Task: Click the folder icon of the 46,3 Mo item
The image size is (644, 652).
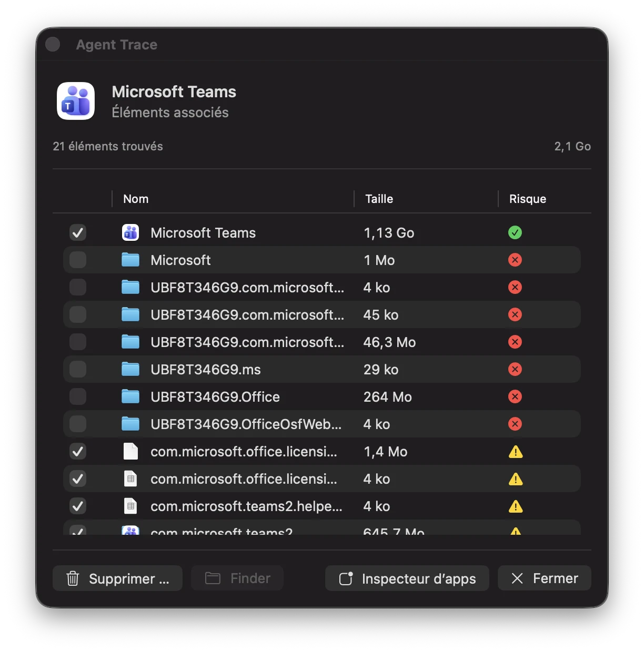Action: tap(130, 342)
